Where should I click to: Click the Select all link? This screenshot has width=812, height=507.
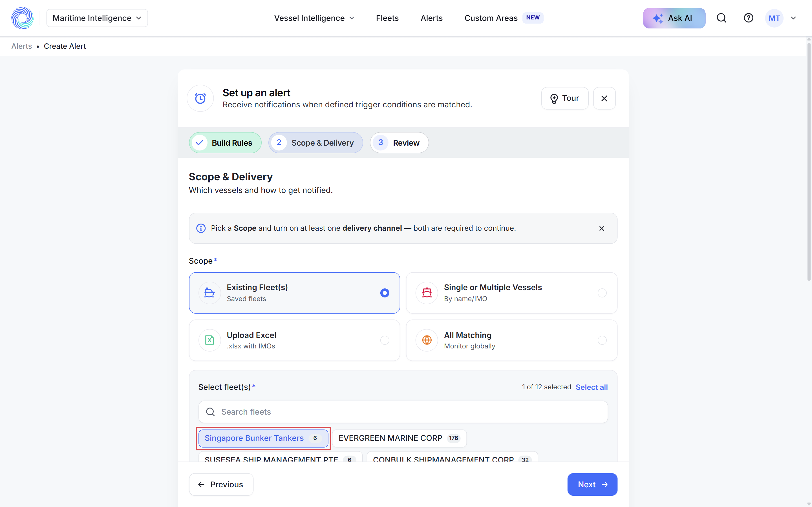tap(592, 387)
